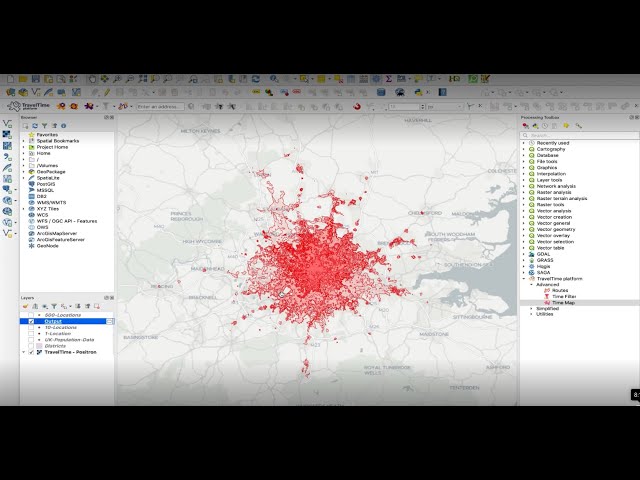The width and height of the screenshot is (640, 480).
Task: Uncheck the Output layer checkbox
Action: click(x=31, y=321)
